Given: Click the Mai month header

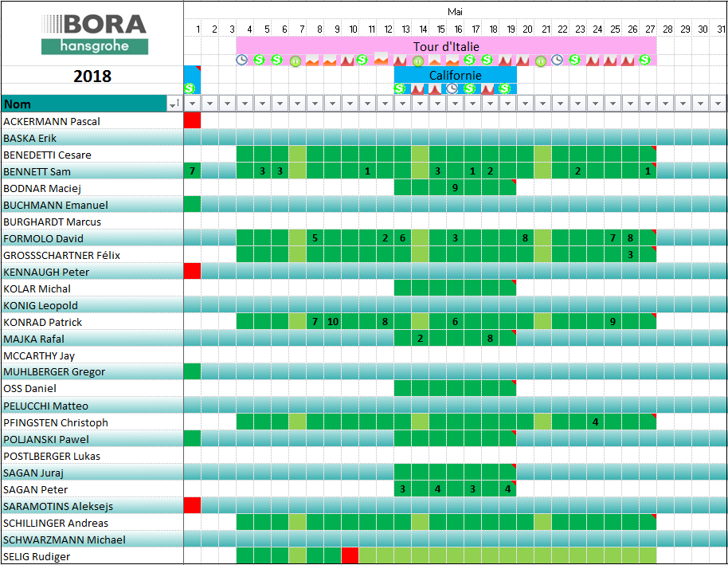Looking at the screenshot, I should coord(455,12).
